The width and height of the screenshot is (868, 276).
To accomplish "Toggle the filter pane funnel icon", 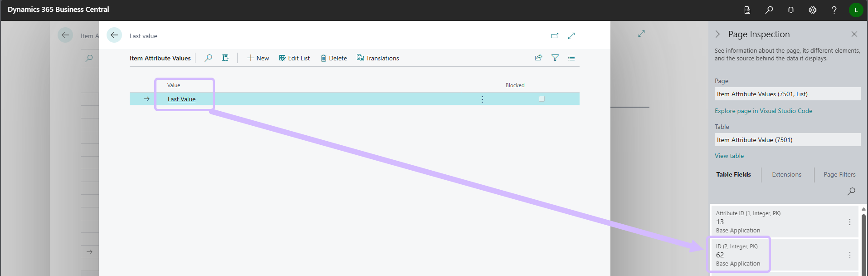I will point(555,58).
